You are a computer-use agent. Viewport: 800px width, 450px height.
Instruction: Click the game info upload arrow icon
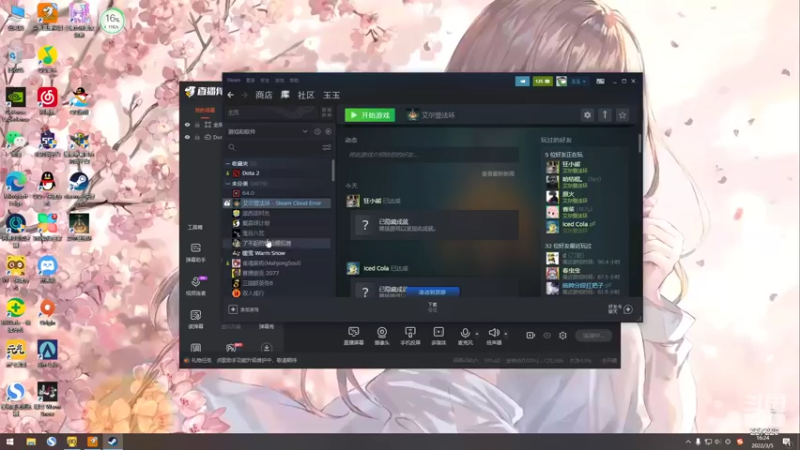(605, 115)
